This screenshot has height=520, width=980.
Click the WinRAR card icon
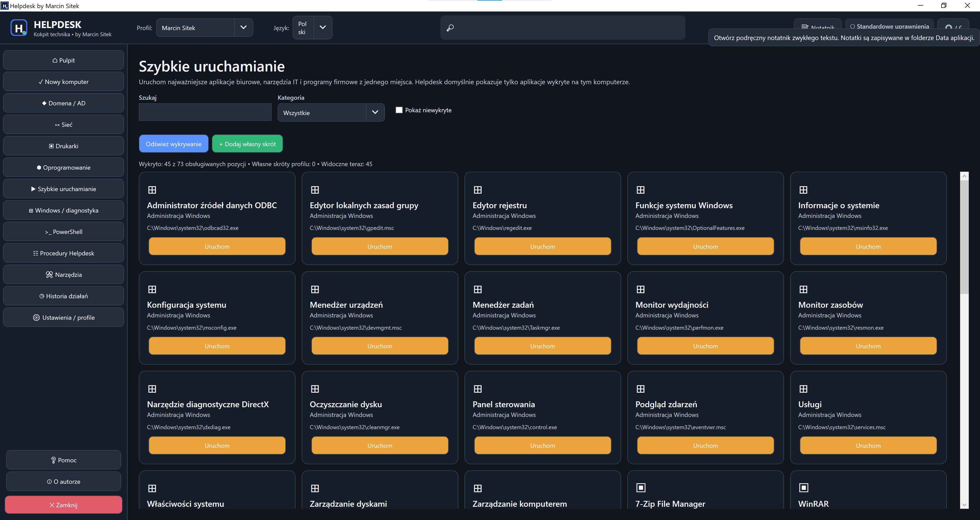point(804,488)
